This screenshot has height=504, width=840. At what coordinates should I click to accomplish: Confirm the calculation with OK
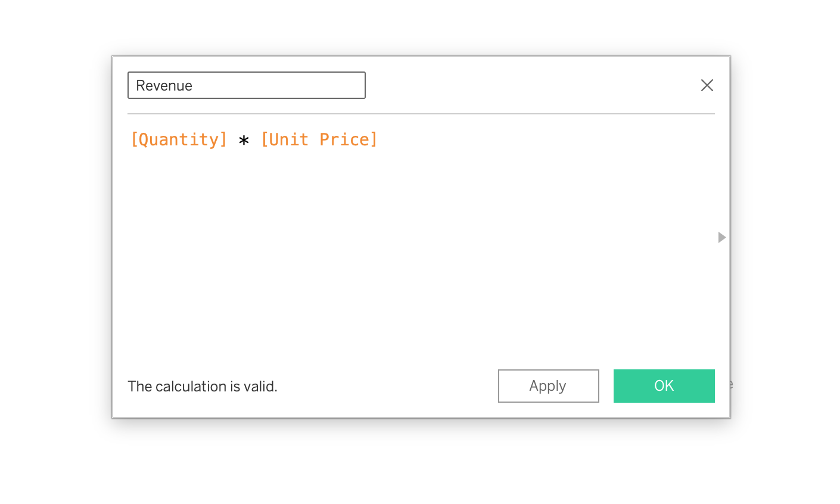click(x=664, y=386)
